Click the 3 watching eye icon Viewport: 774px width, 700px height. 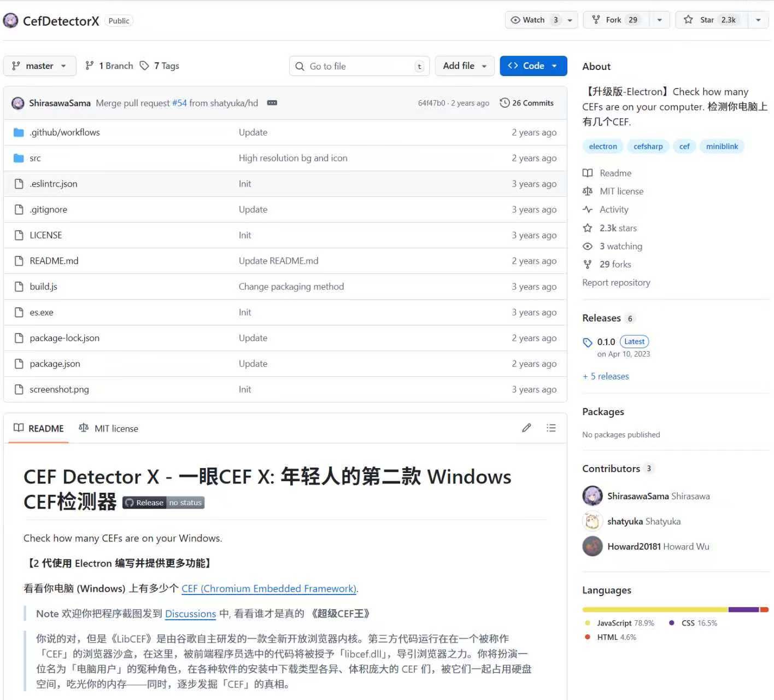[588, 246]
